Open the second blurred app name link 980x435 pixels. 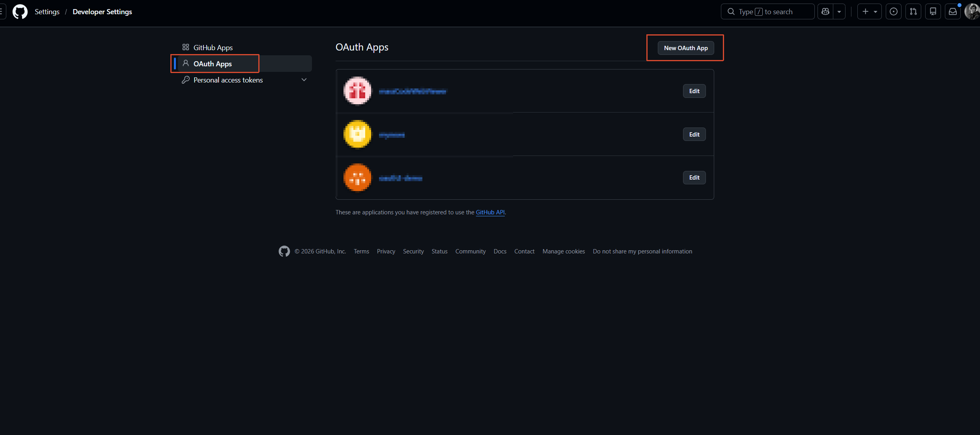click(392, 135)
